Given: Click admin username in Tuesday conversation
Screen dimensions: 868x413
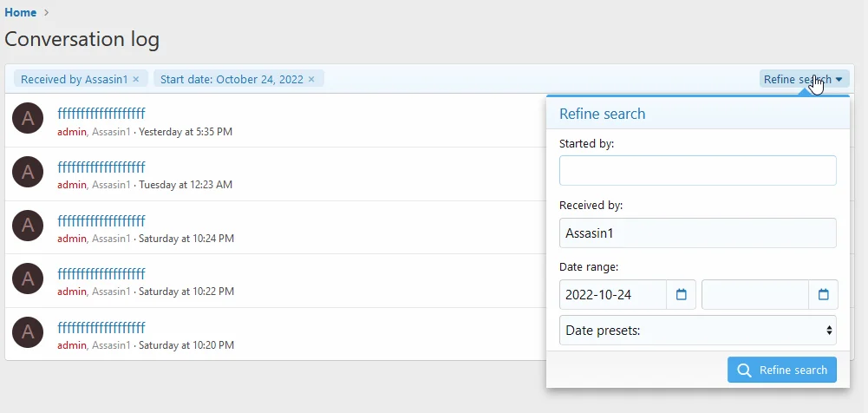Looking at the screenshot, I should pyautogui.click(x=72, y=185).
